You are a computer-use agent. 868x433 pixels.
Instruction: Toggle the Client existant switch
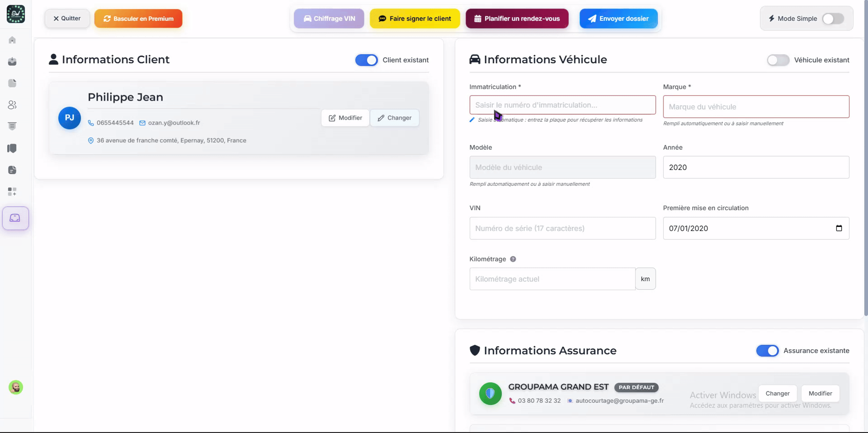(x=367, y=60)
